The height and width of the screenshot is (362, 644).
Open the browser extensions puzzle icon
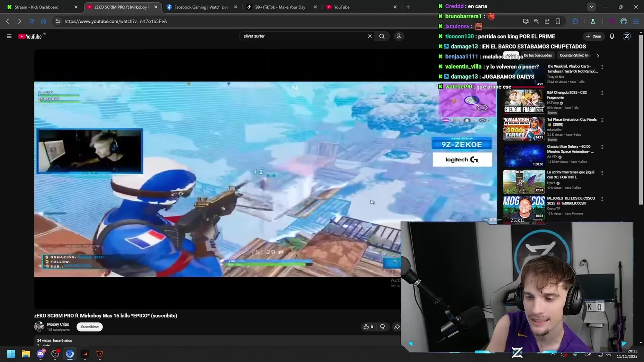[x=575, y=21]
